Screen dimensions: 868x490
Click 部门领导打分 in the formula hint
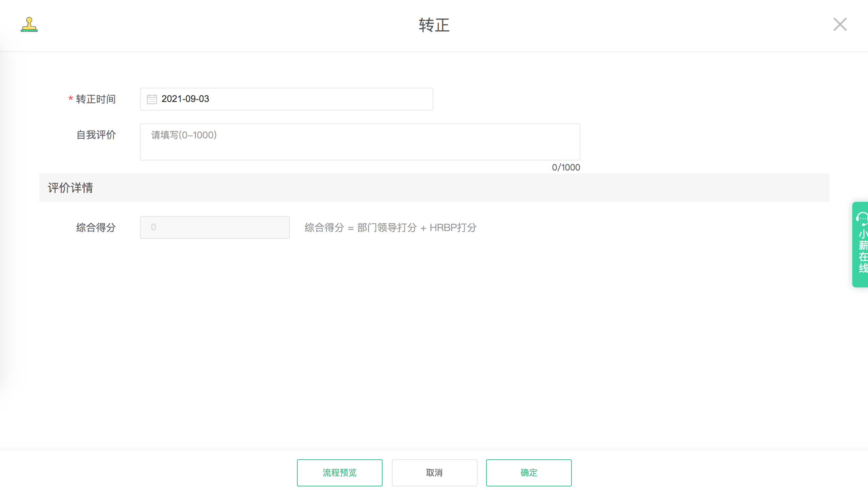click(x=387, y=228)
